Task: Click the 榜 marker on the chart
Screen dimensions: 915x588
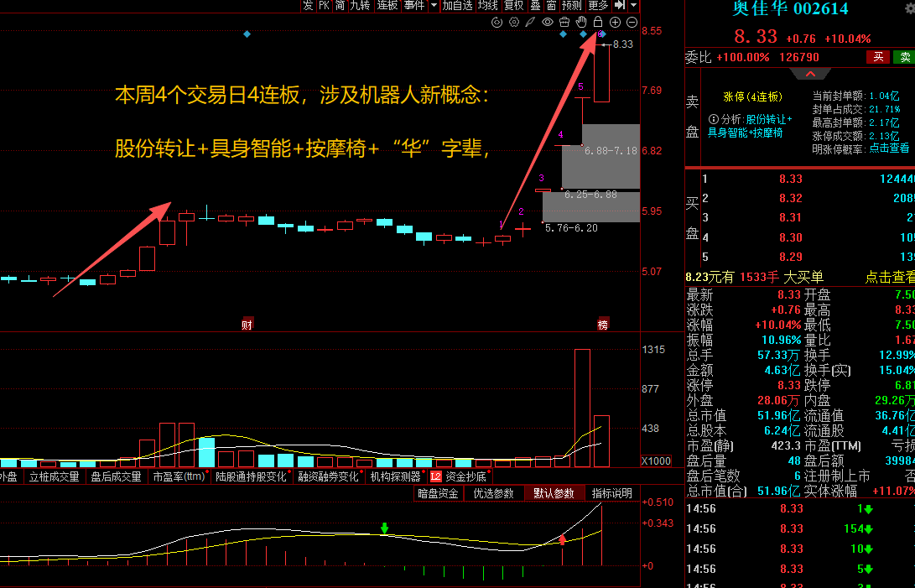Action: coord(603,325)
